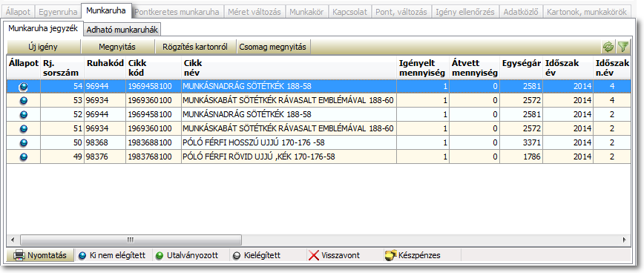Click the Csomag megnyitás button
This screenshot has width=644, height=273.
point(274,47)
